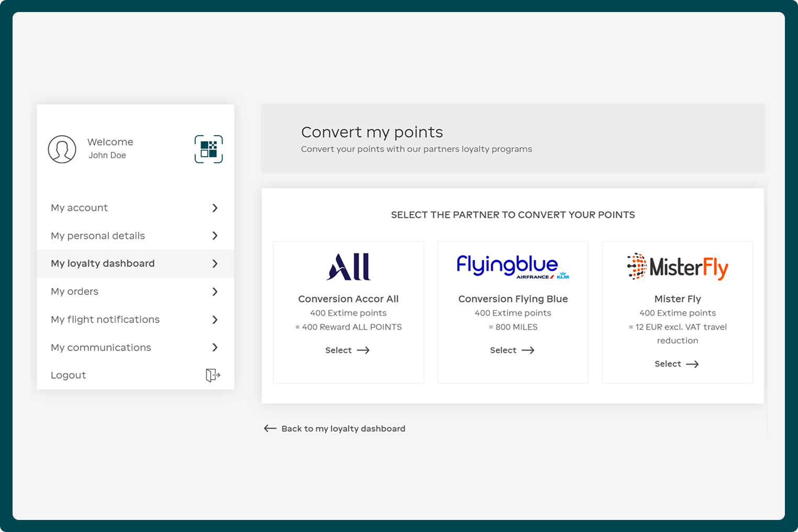
Task: Click 'Welcome' greeting text
Action: pyautogui.click(x=110, y=142)
